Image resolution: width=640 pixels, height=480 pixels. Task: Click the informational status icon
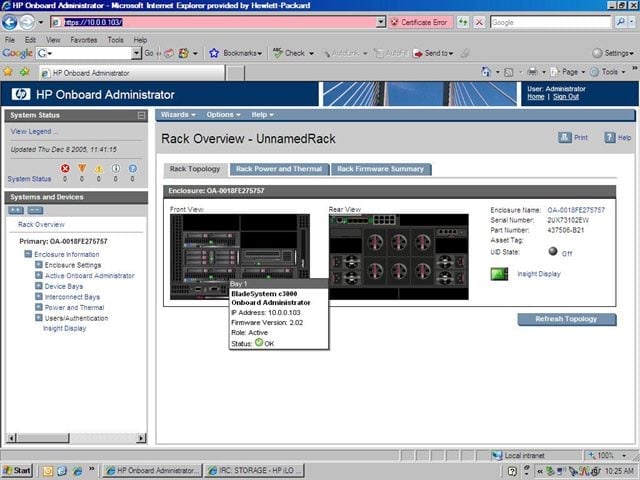pos(116,168)
